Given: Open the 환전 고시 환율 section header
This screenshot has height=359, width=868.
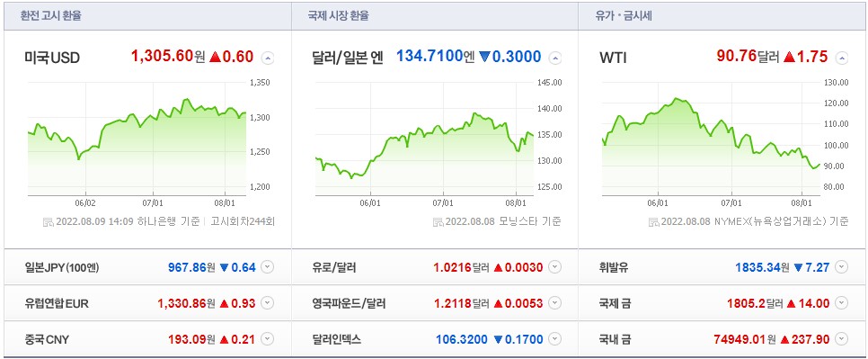Looking at the screenshot, I should pos(51,16).
